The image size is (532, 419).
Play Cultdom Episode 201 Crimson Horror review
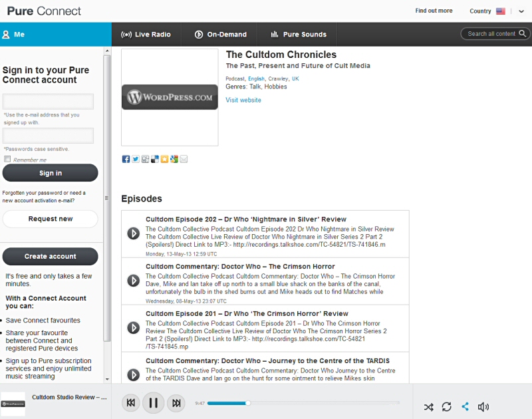(x=133, y=328)
